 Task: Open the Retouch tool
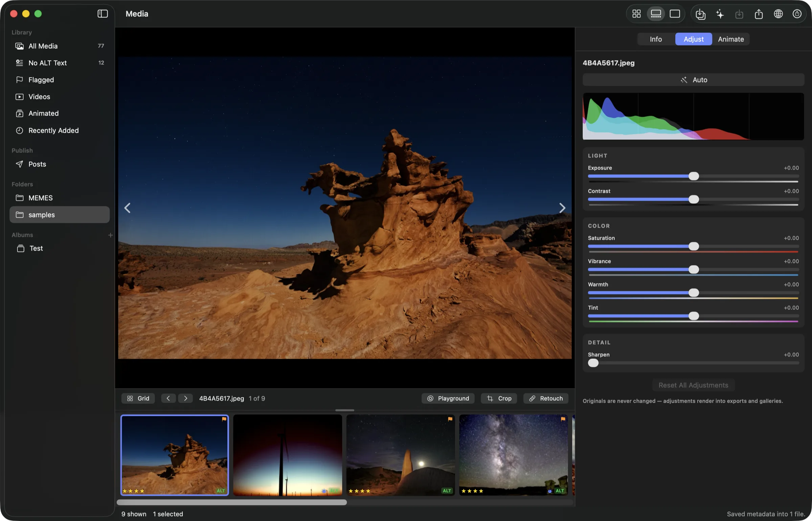click(546, 399)
